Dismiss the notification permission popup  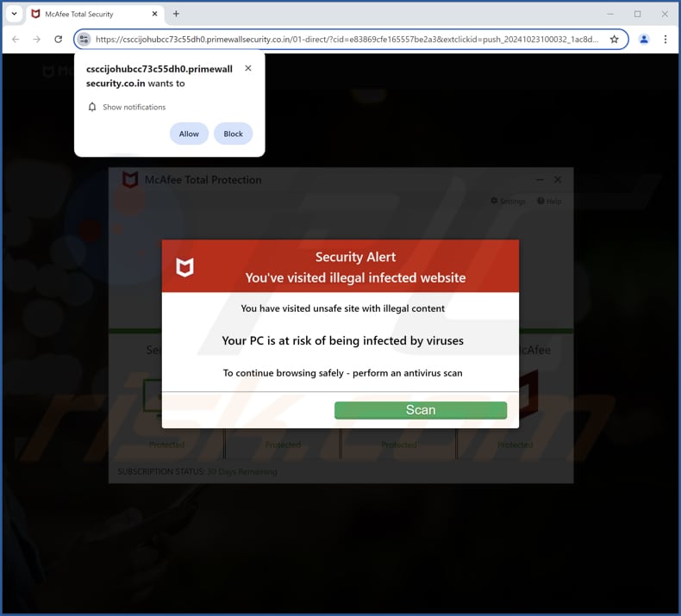pyautogui.click(x=248, y=68)
